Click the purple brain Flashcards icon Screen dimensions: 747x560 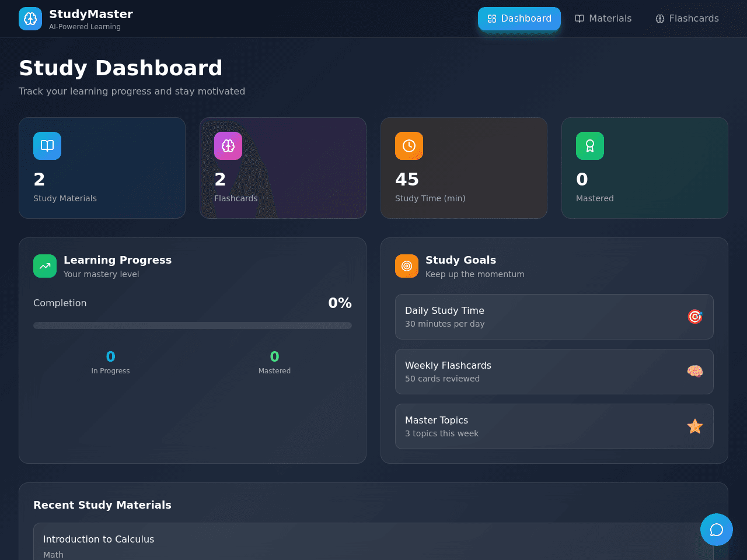(x=228, y=146)
